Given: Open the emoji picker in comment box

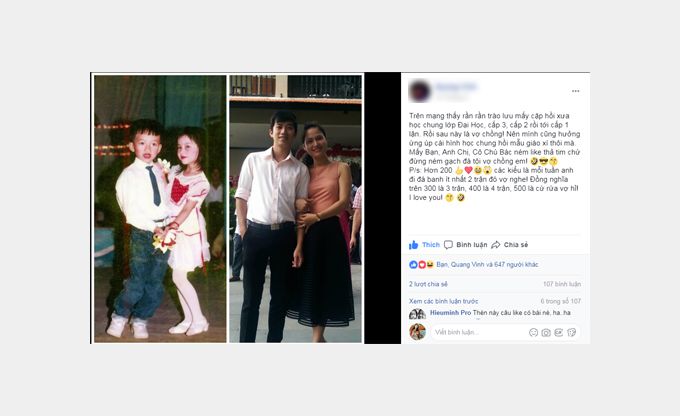Looking at the screenshot, I should click(x=533, y=332).
